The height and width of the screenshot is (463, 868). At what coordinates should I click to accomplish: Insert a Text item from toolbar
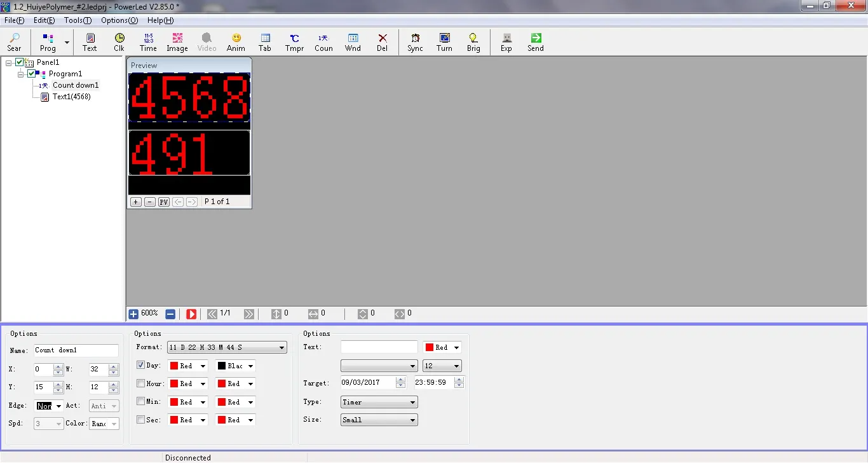coord(90,42)
